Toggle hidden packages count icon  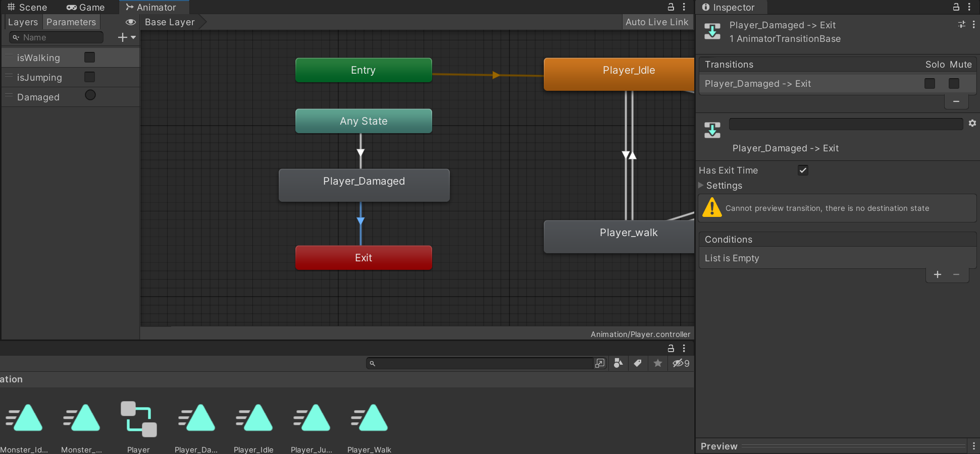click(681, 363)
